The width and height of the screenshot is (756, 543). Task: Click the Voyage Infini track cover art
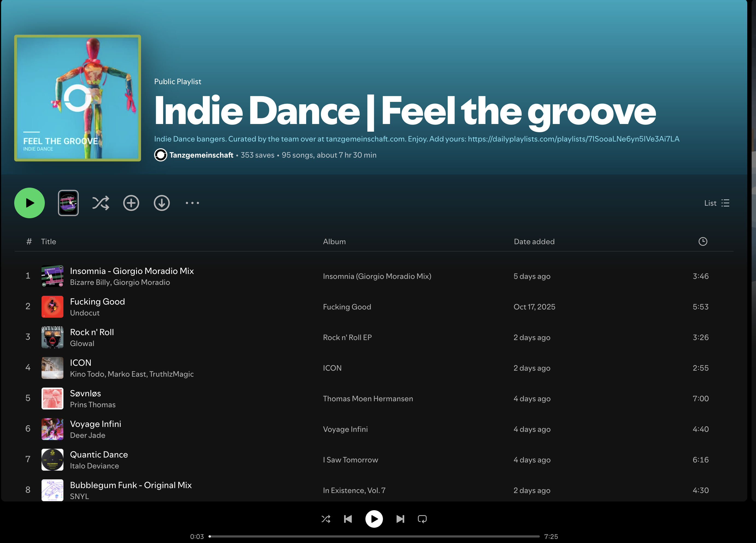tap(52, 429)
